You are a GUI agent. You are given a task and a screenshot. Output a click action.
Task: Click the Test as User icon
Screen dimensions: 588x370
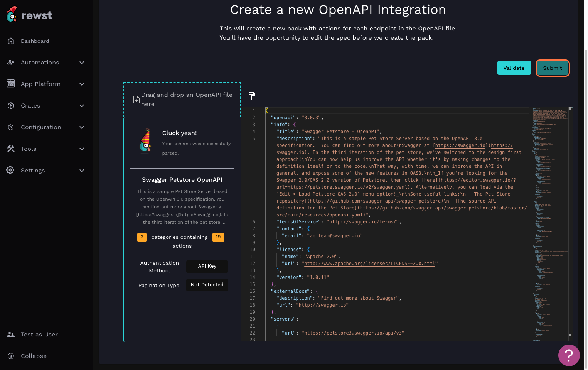11,335
